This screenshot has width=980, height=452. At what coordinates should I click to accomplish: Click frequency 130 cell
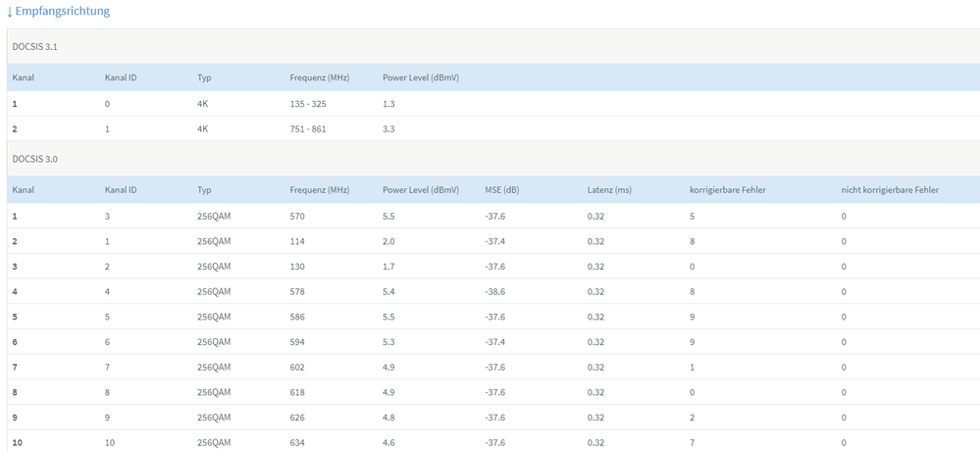pyautogui.click(x=297, y=267)
